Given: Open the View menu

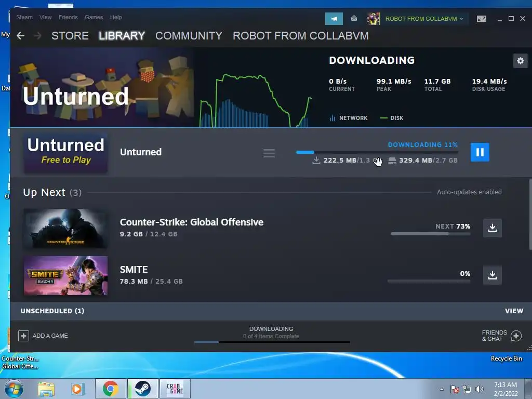Looking at the screenshot, I should point(46,17).
